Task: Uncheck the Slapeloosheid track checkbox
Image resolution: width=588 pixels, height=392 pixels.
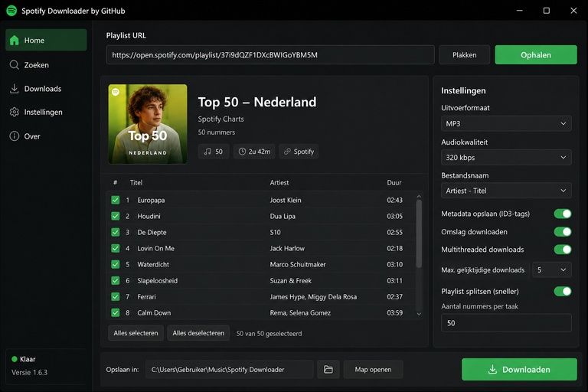Action: point(115,280)
